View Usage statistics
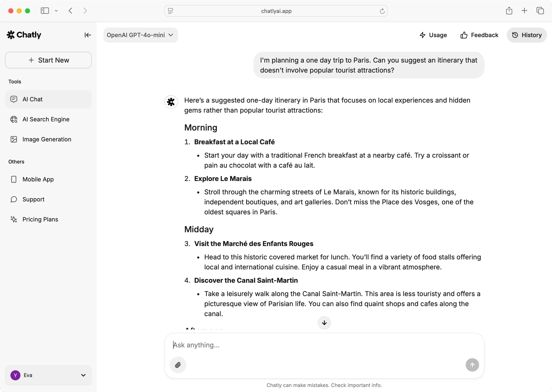 [433, 35]
